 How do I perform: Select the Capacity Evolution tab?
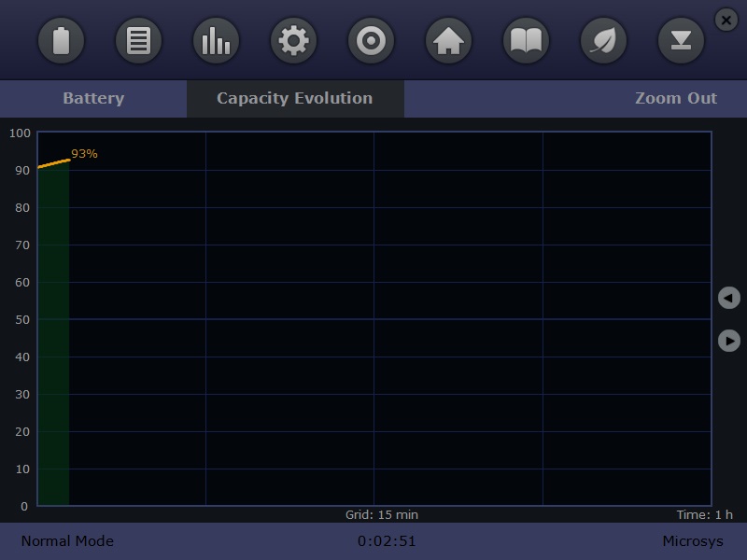coord(294,98)
